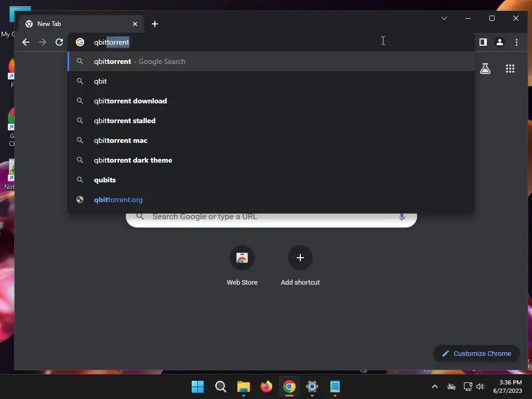Open the Chrome Labs flask icon
532x399 pixels.
[485, 69]
